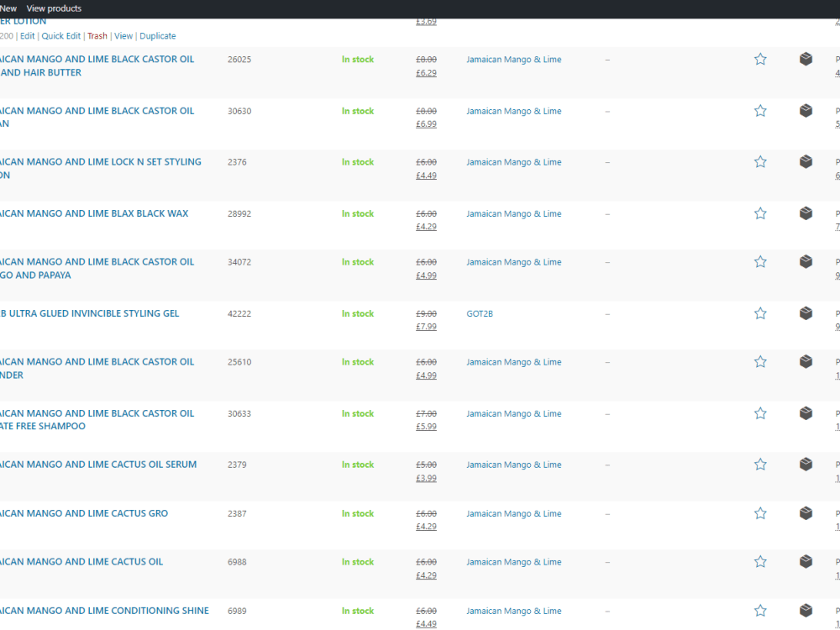The image size is (840, 630).
Task: Click box icon in Conditioning Shine row
Action: pos(806,610)
